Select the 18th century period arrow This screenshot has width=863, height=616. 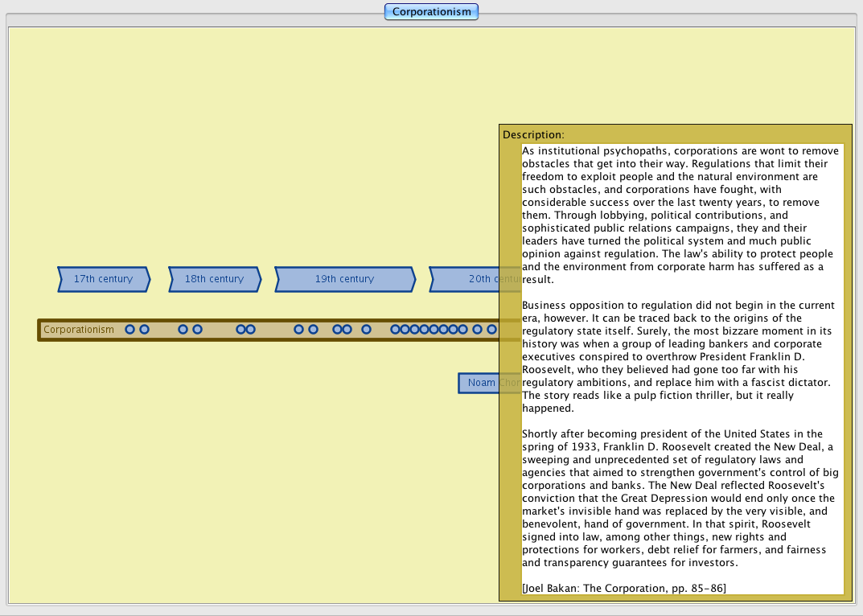[x=214, y=279]
